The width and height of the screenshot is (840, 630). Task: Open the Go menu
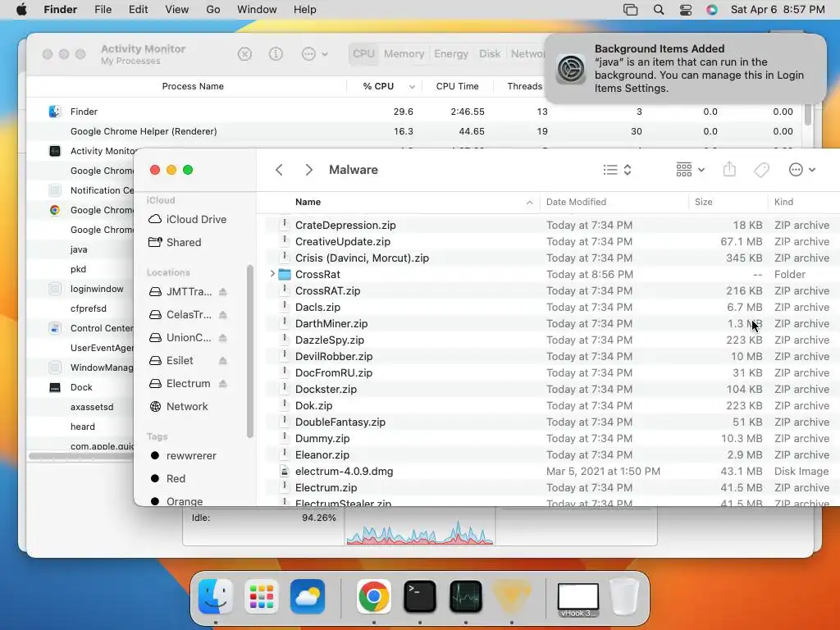[213, 10]
